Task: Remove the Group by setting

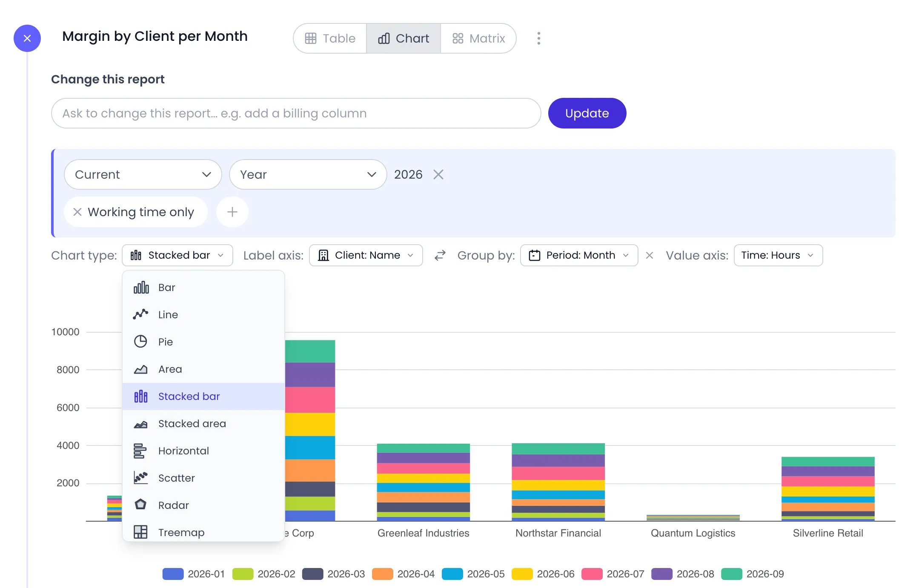Action: [x=650, y=255]
